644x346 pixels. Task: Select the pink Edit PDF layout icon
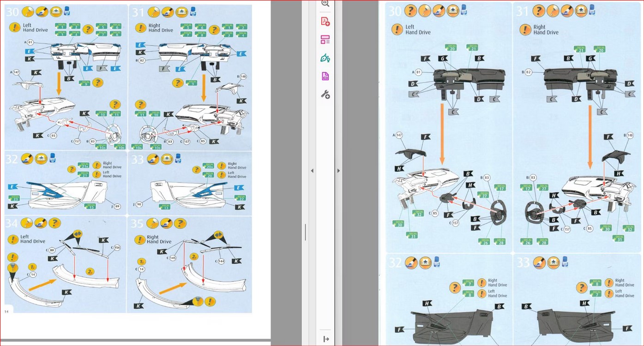[x=325, y=40]
